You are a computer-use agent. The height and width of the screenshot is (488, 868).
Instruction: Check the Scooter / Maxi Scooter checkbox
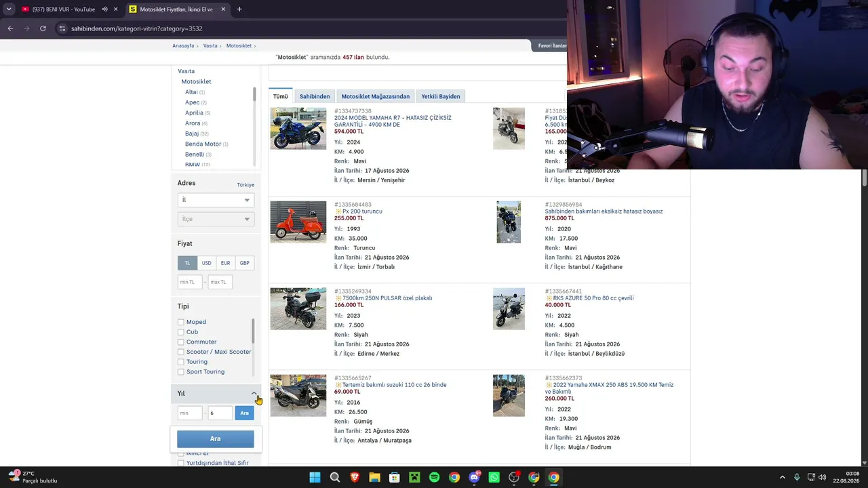click(181, 352)
